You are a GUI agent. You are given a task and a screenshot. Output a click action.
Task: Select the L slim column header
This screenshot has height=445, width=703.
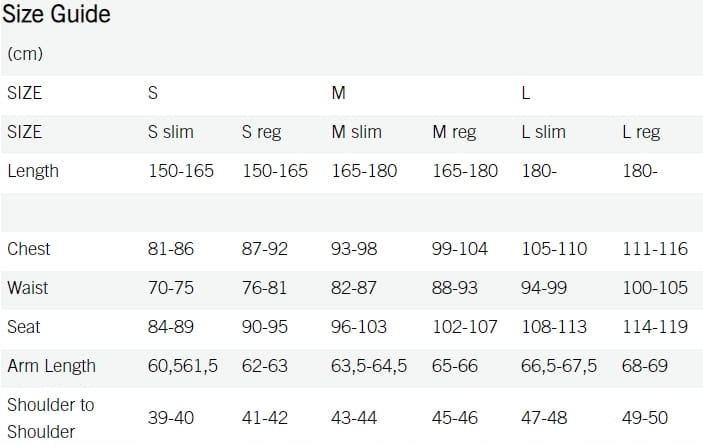coord(544,132)
